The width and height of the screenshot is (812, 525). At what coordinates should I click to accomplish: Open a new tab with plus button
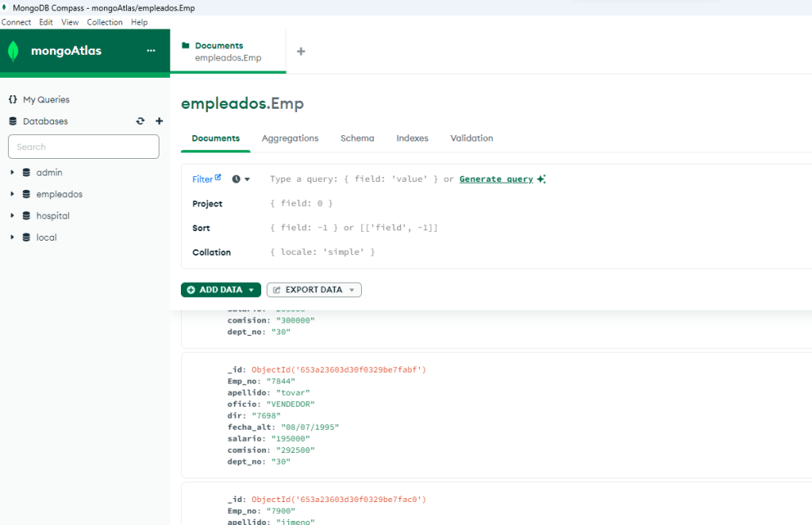click(x=301, y=52)
